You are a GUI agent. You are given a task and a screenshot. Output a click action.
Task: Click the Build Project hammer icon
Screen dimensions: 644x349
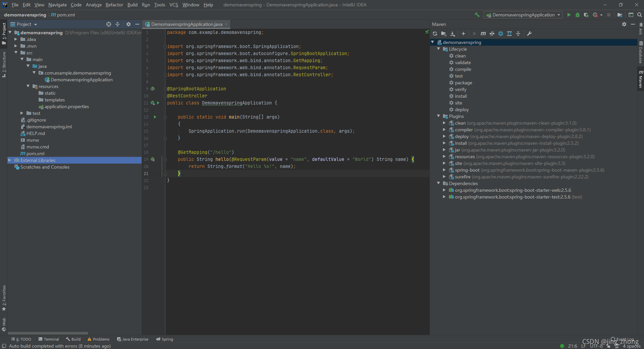tap(477, 15)
